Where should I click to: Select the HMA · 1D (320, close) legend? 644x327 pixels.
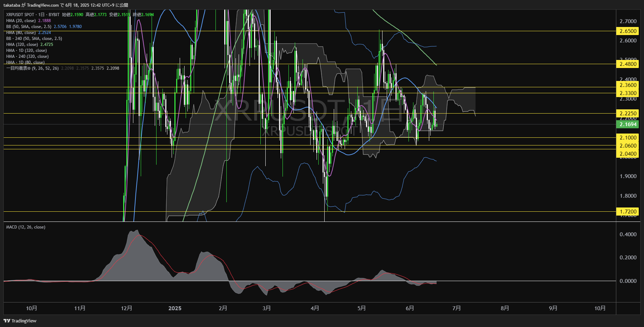(x=26, y=50)
